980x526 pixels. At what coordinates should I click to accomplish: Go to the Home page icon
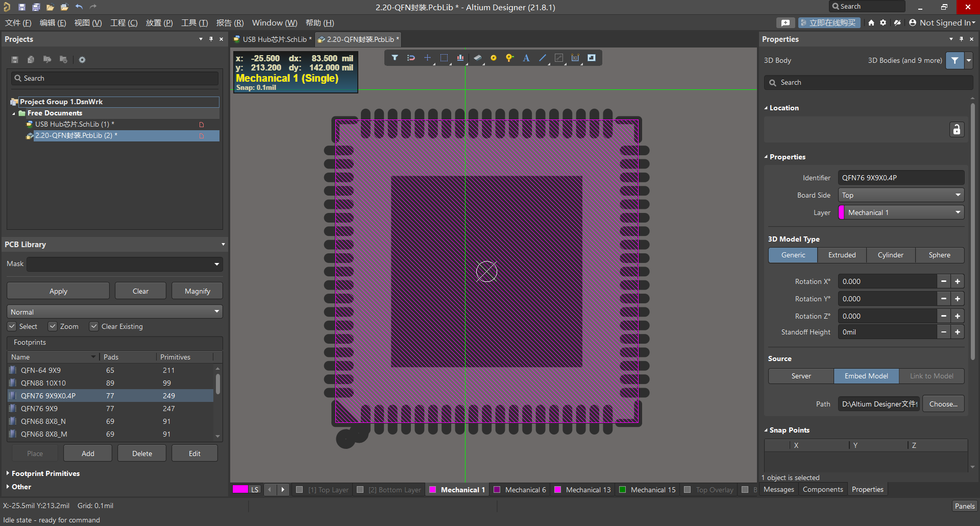pyautogui.click(x=871, y=23)
